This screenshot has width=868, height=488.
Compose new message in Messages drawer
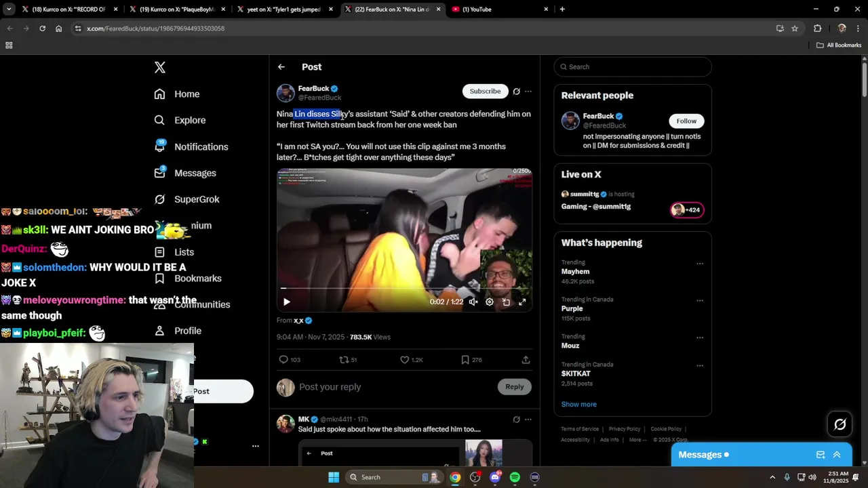click(x=821, y=455)
